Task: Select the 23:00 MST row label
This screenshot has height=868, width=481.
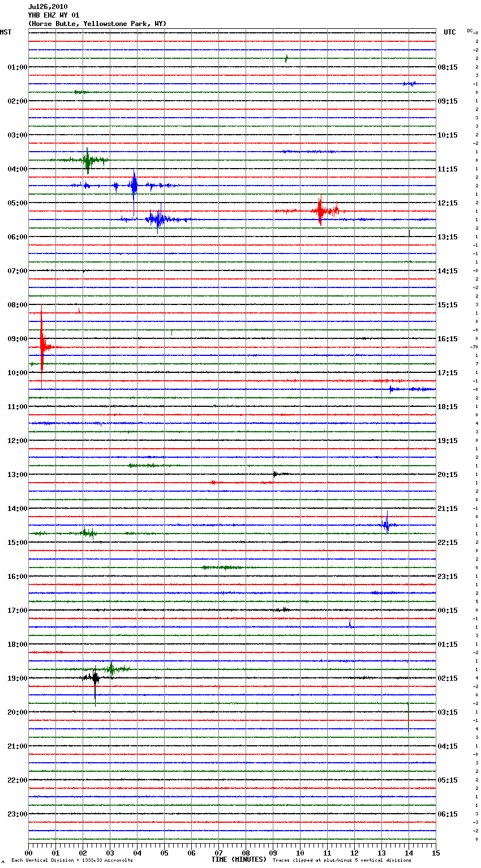Action: pos(18,814)
